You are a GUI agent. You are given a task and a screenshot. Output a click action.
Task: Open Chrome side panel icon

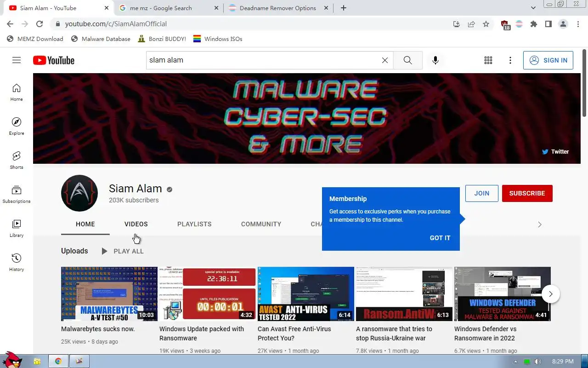(548, 24)
